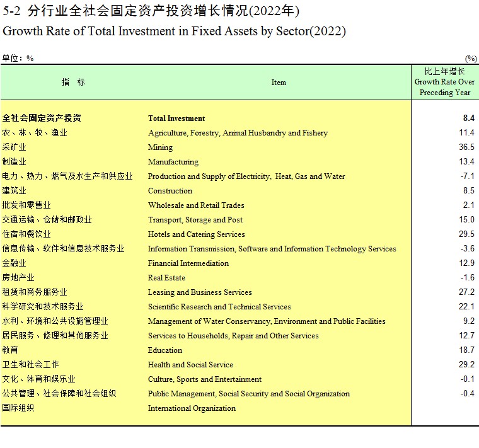Viewport: 479px width, 448px height.
Task: Click 'Financial Intermediation' label
Action: click(188, 263)
